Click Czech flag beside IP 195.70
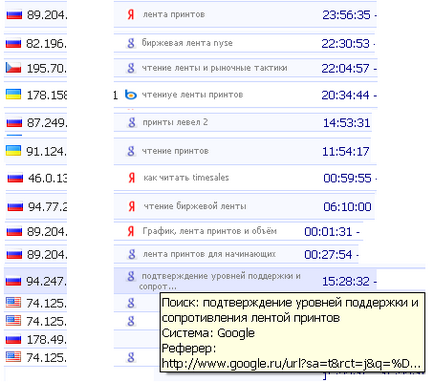 [13, 68]
